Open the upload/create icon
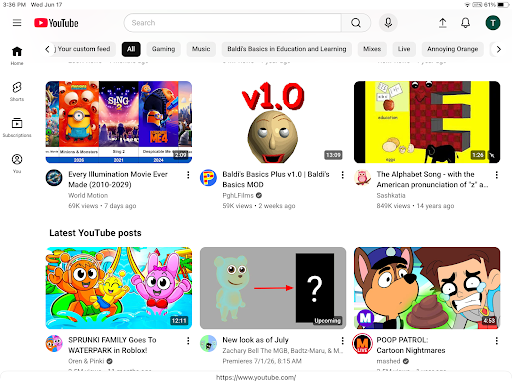 pyautogui.click(x=442, y=23)
